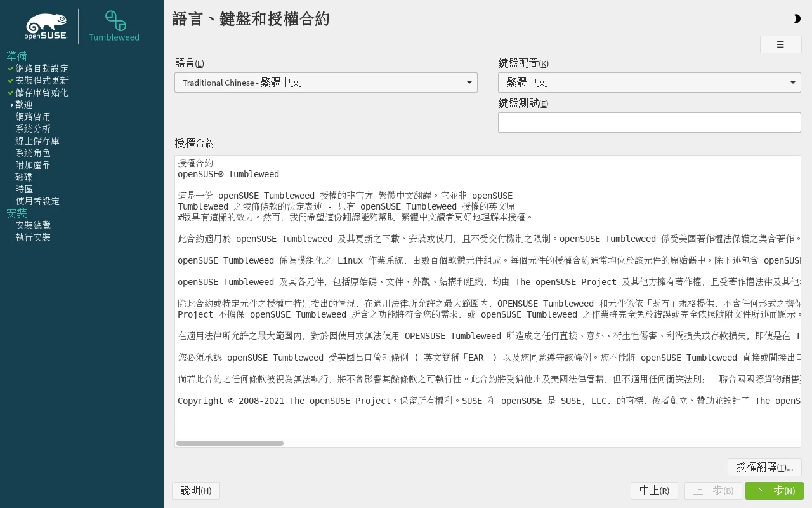The height and width of the screenshot is (508, 812).
Task: Click the checkmark beside 儲存庫啓始化
Action: pos(11,93)
